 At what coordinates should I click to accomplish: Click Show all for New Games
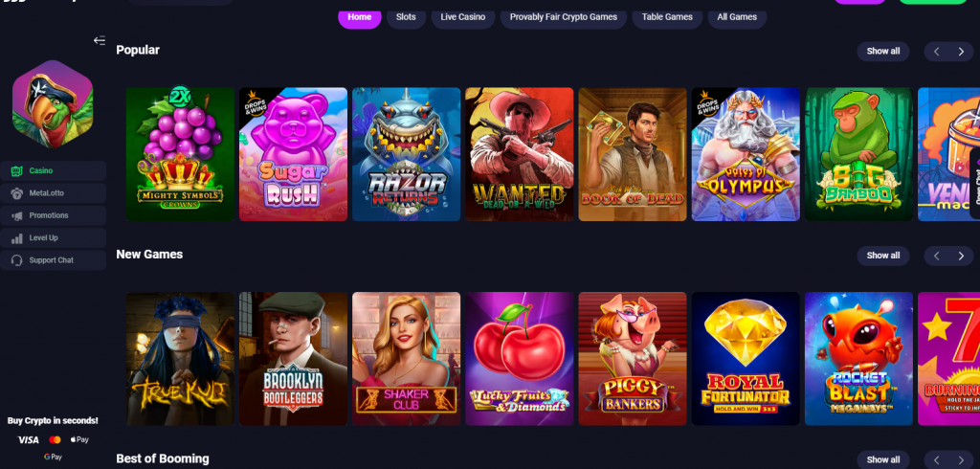(883, 256)
